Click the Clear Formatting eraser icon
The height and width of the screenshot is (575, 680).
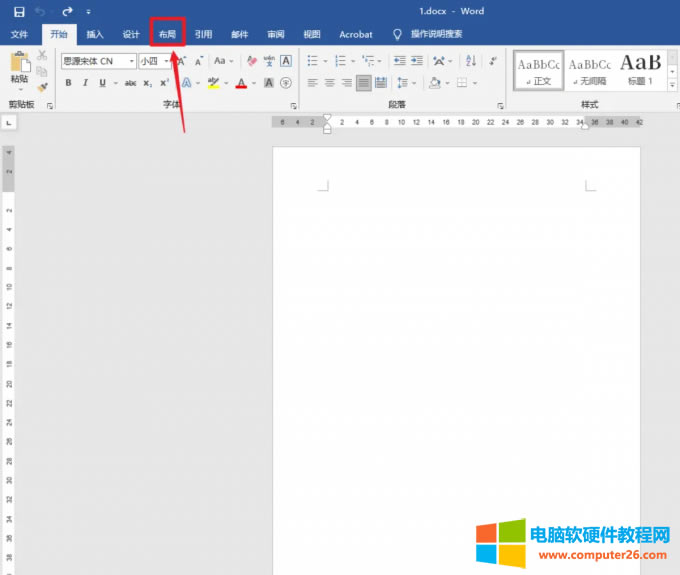(x=251, y=61)
